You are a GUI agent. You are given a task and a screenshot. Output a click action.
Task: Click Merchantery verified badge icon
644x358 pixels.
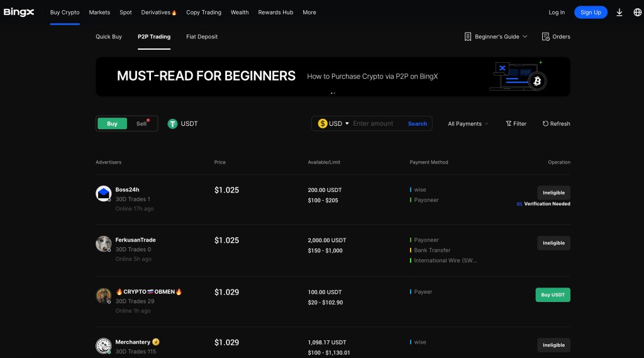coord(156,342)
